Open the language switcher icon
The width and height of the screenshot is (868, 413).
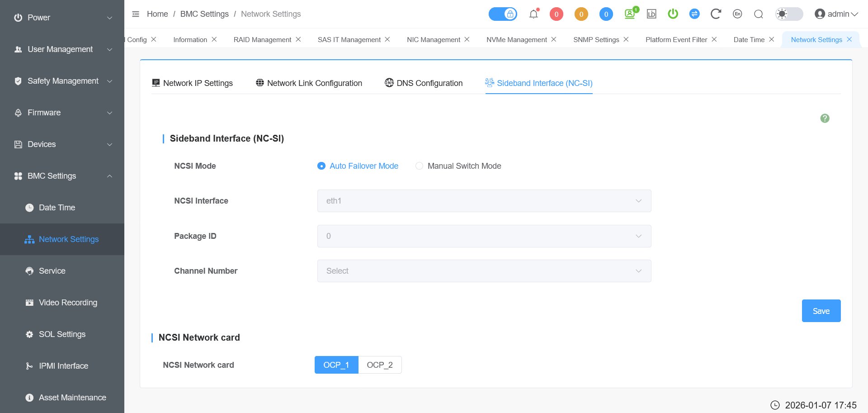737,14
